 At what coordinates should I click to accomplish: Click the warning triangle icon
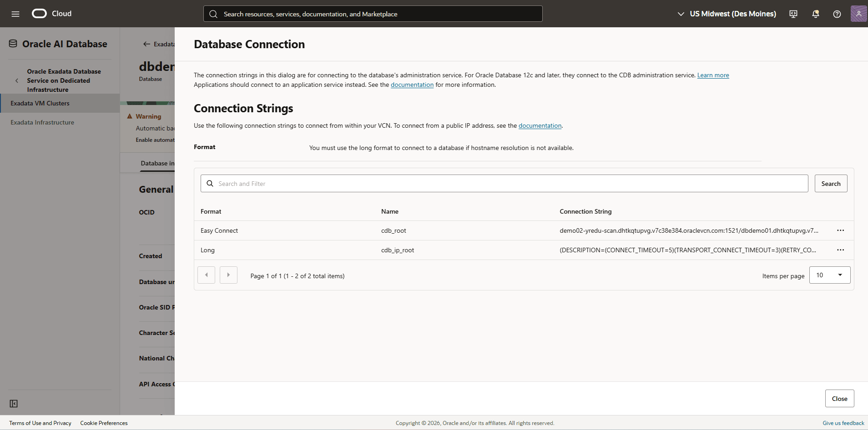coord(130,116)
